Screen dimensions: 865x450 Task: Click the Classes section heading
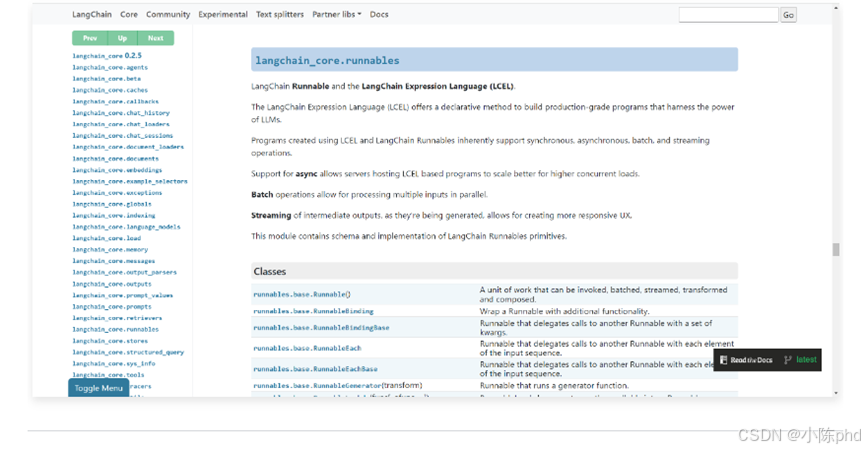270,271
